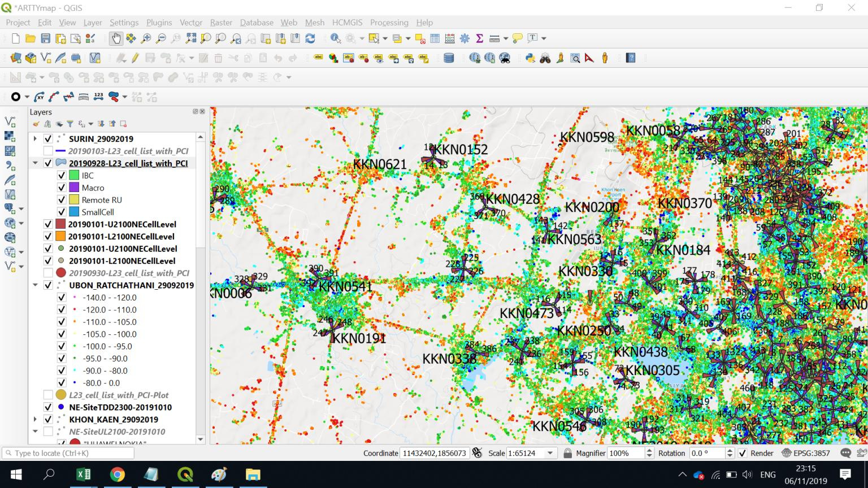Select the Identify Features tool
Image resolution: width=868 pixels, height=488 pixels.
coord(336,38)
